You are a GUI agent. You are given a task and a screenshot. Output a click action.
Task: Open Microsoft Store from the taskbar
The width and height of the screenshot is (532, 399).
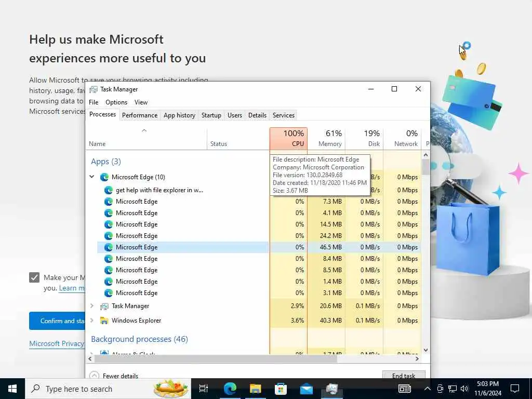(x=281, y=389)
